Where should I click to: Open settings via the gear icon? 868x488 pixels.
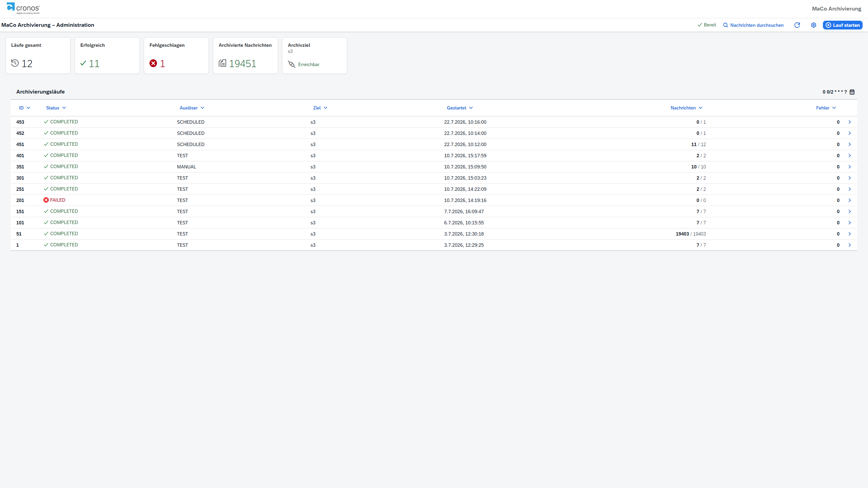[x=813, y=25]
